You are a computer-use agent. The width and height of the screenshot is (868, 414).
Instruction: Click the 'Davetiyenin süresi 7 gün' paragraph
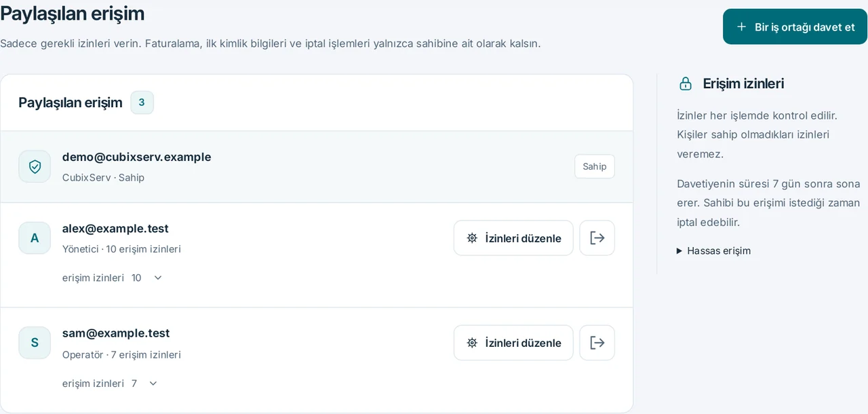pyautogui.click(x=768, y=203)
